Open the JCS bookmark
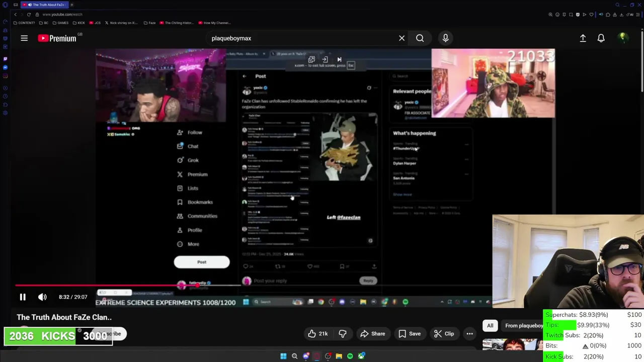This screenshot has width=644, height=362. [95, 23]
